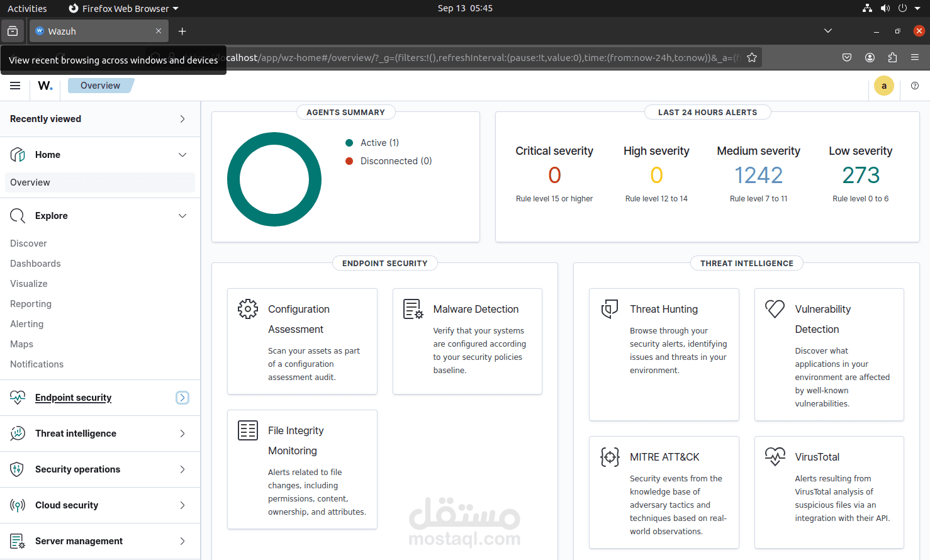Select Discover in the sidebar
This screenshot has height=560, width=930.
pyautogui.click(x=28, y=244)
